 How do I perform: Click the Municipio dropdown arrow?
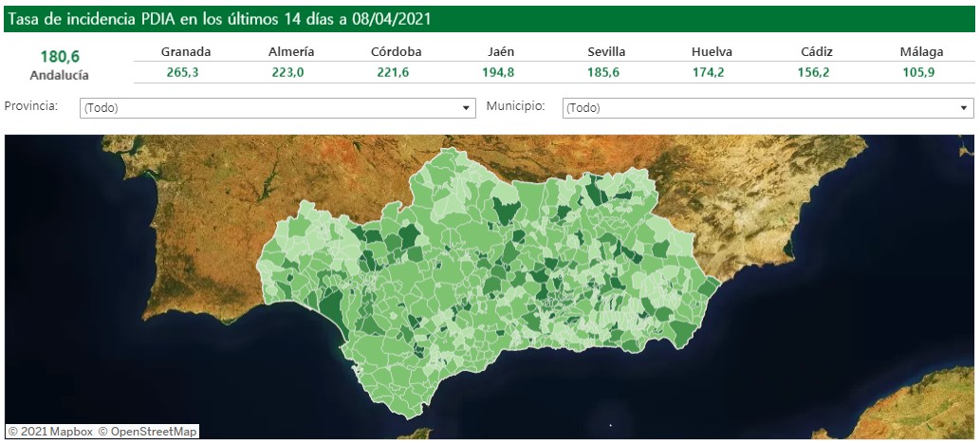pyautogui.click(x=963, y=108)
